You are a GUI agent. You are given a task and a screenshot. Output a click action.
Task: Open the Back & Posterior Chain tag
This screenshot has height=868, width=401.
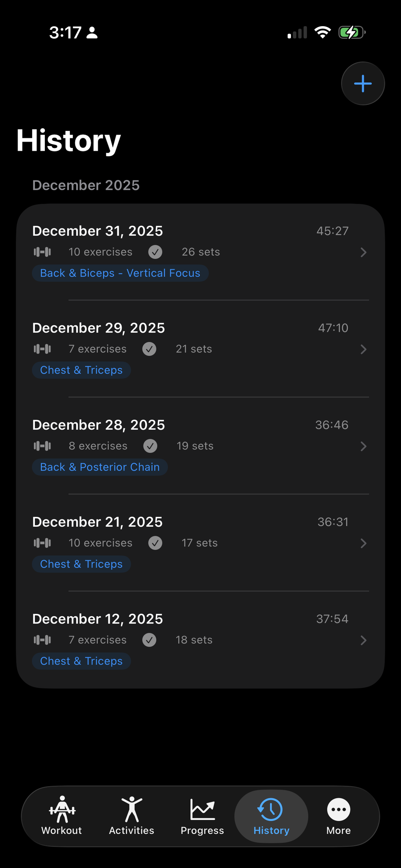[100, 467]
